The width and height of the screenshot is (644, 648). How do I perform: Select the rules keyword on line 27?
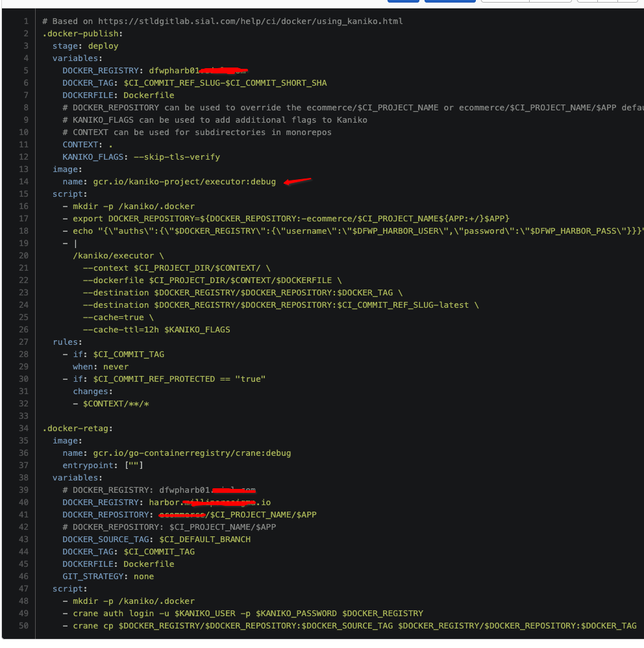66,342
